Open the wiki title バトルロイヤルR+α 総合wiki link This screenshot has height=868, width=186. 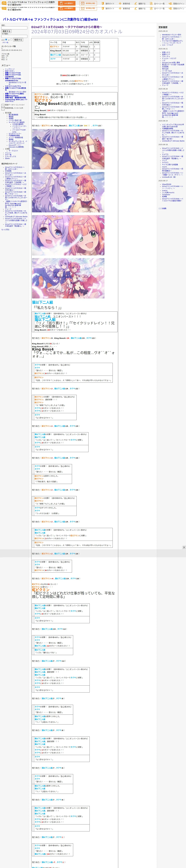tap(50, 20)
